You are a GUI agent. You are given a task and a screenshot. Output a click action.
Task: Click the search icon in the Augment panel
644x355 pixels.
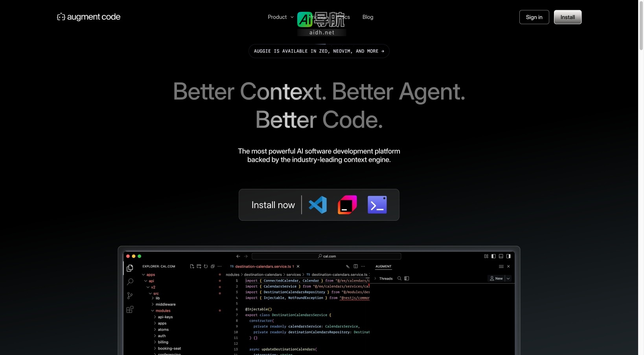399,278
